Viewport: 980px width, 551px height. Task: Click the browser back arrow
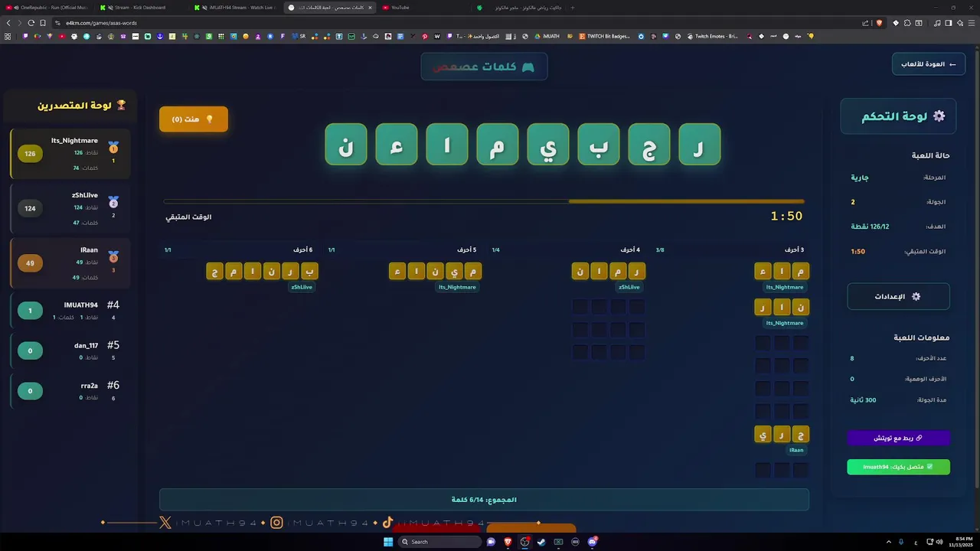point(8,23)
